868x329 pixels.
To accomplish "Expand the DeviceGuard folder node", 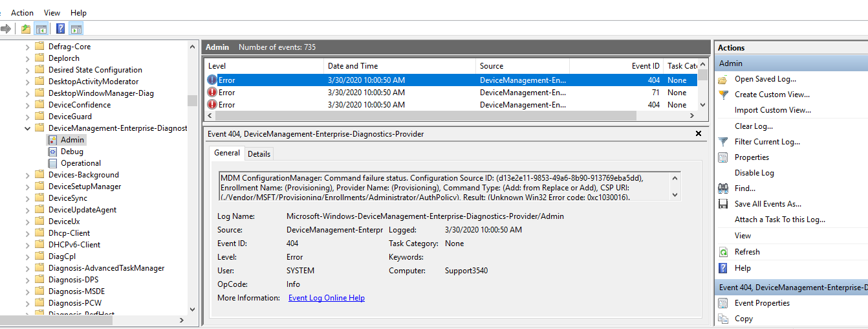I will [27, 117].
